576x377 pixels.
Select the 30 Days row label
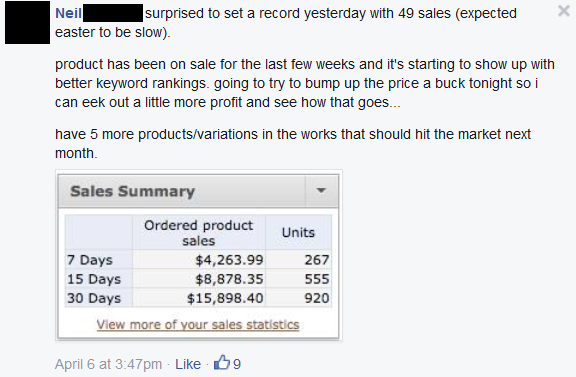pos(94,298)
